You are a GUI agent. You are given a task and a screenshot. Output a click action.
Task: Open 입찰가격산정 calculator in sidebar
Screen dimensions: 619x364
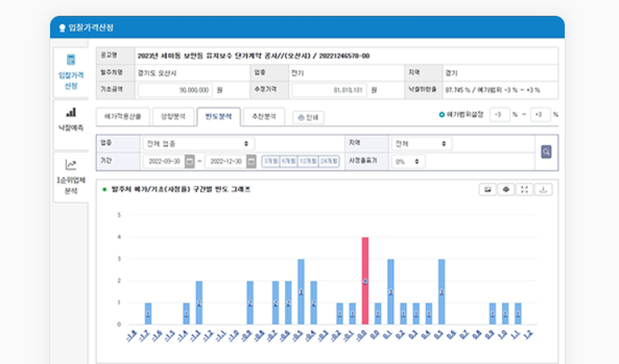tap(71, 72)
